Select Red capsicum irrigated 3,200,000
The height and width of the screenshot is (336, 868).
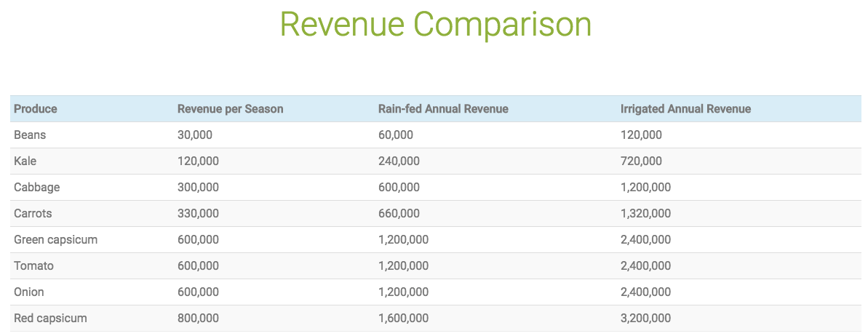pyautogui.click(x=646, y=319)
